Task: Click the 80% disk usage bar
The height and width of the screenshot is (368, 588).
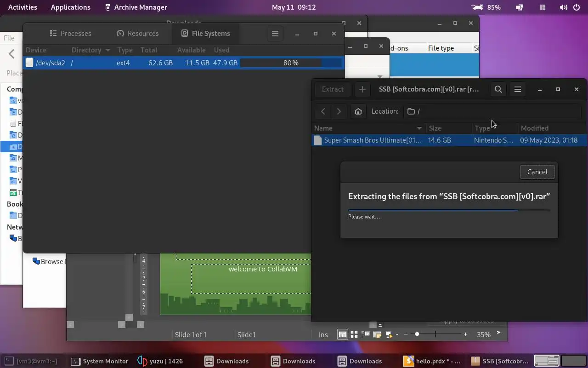Action: [291, 63]
